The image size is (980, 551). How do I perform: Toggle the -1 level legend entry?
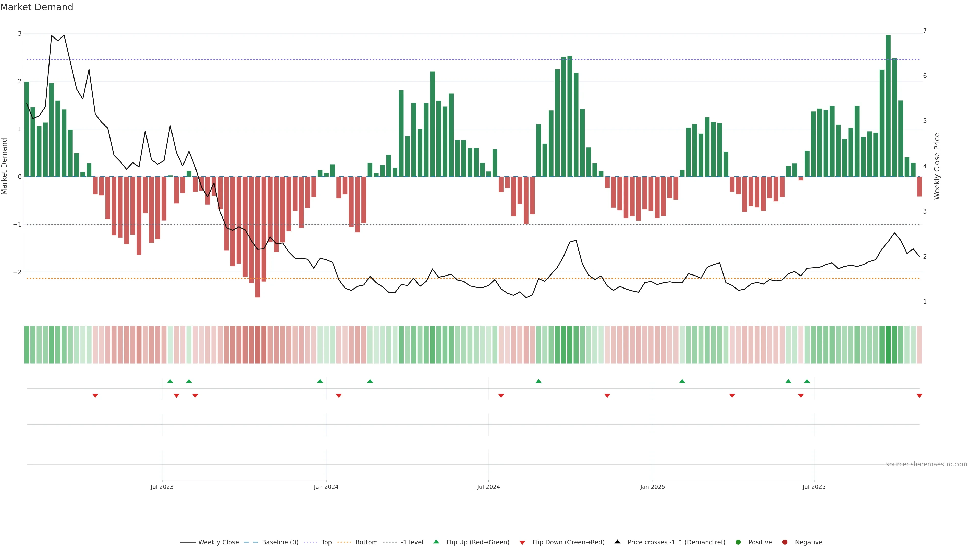point(412,542)
